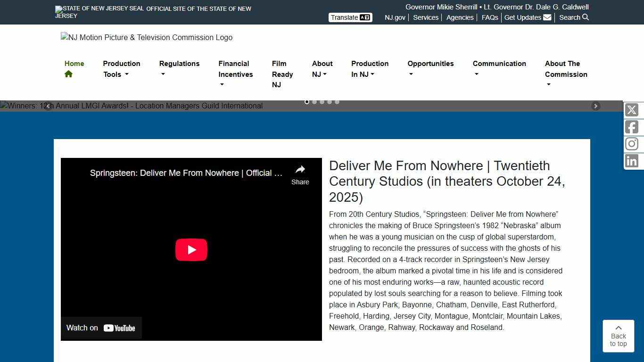
Task: Play the Springsteen Deliver Me From Nowhere video
Action: [x=191, y=250]
